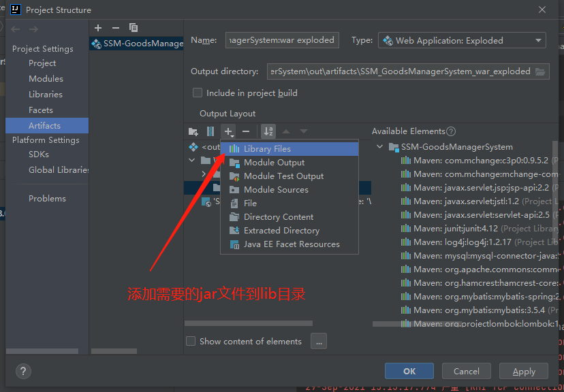564x392 pixels.
Task: Open Project settings page
Action: tap(42, 63)
